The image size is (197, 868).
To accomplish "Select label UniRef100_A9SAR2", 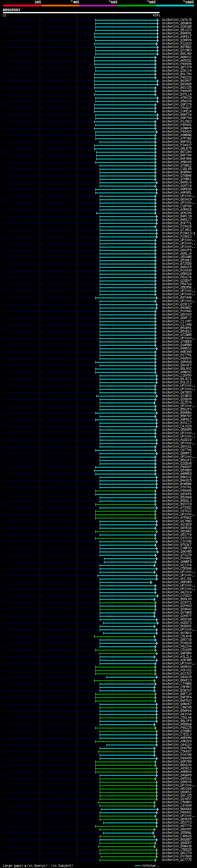I will (177, 531).
